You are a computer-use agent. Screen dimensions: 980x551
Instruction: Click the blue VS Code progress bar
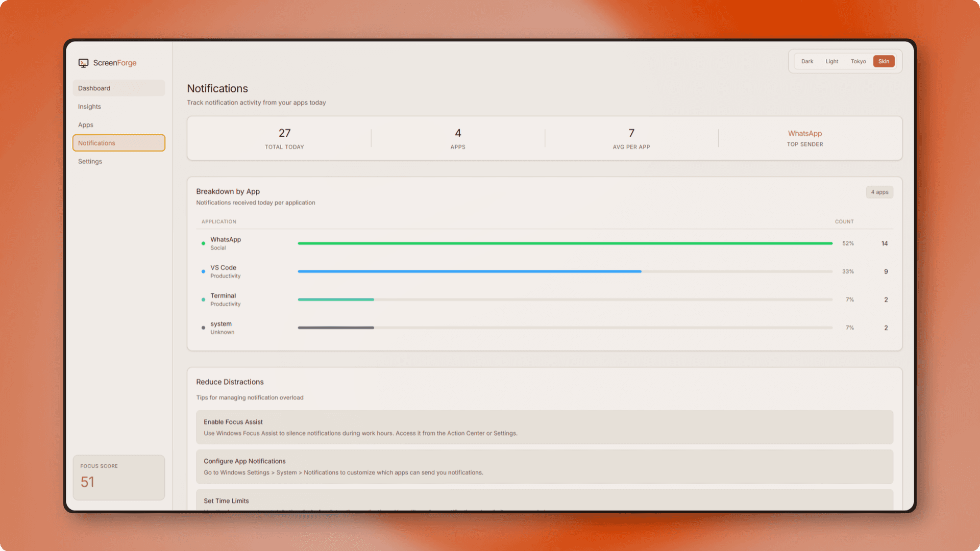[x=469, y=271]
